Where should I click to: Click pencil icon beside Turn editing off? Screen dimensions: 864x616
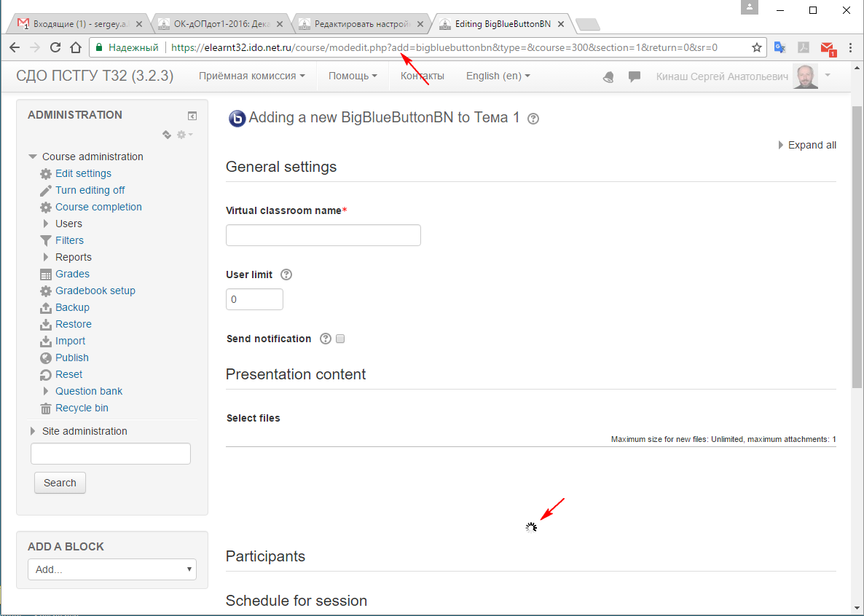[46, 191]
